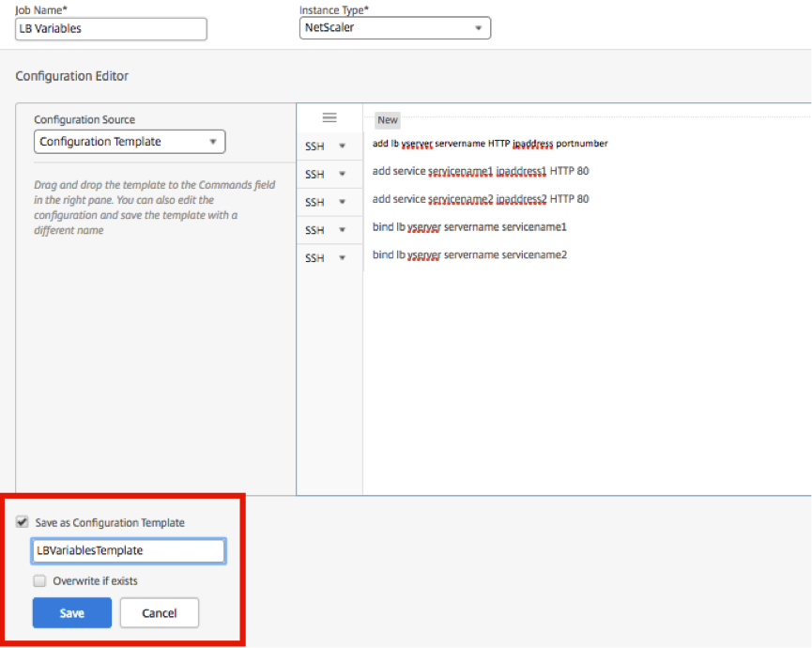Image resolution: width=812 pixels, height=648 pixels.
Task: Click bind lb vserver servername servicename1 line
Action: click(x=469, y=227)
